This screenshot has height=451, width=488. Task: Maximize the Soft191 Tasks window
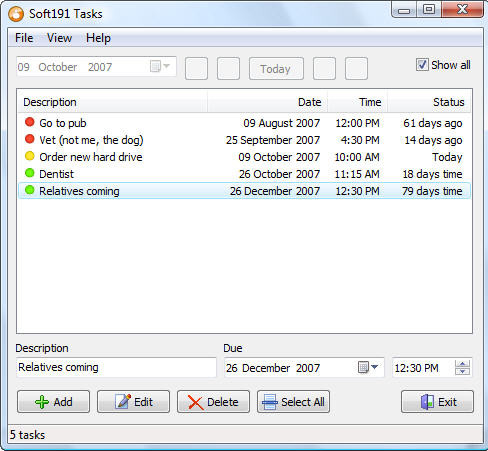click(x=429, y=9)
